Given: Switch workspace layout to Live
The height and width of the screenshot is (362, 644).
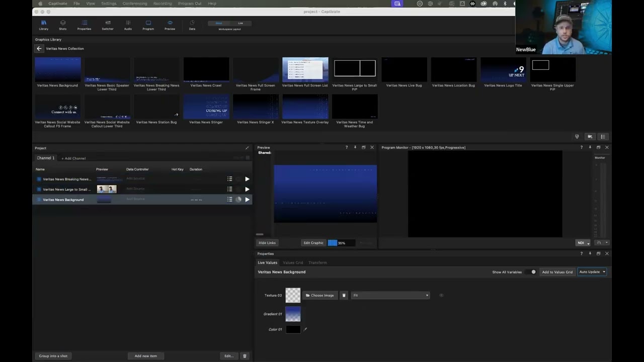Looking at the screenshot, I should tap(240, 23).
